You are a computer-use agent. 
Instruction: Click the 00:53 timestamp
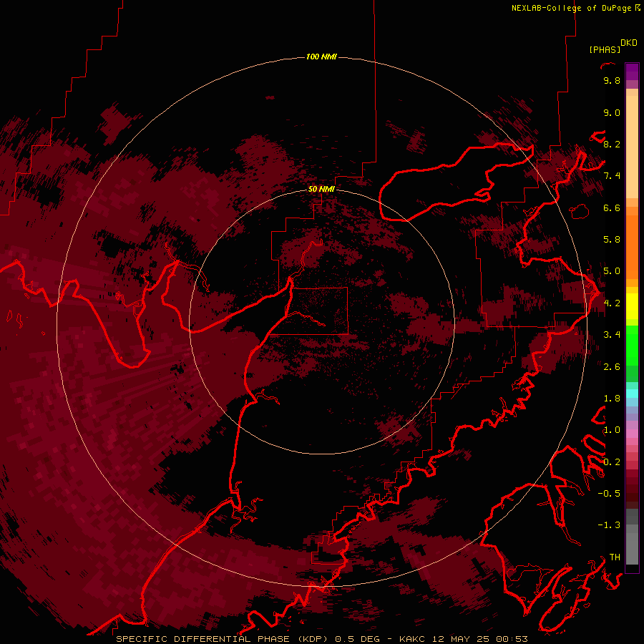tap(512, 639)
